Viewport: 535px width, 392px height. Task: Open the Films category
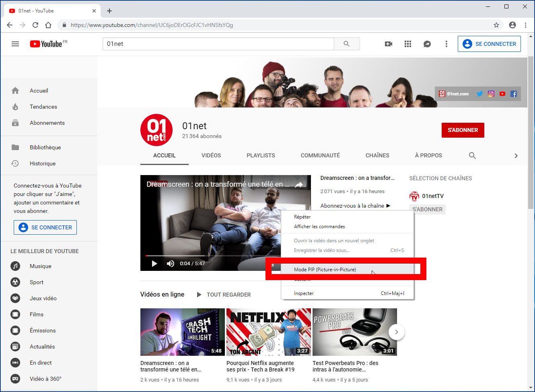49,314
